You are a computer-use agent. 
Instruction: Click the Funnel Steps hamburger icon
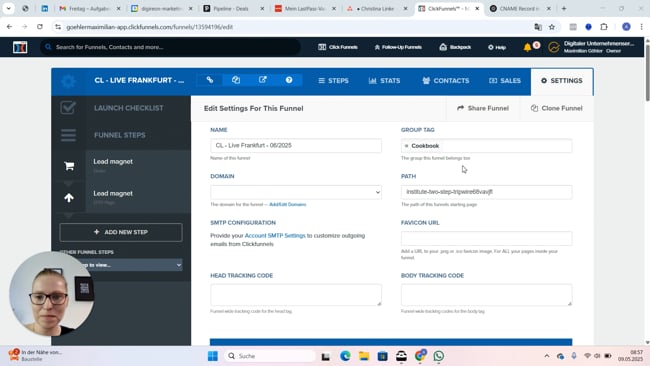tap(68, 135)
